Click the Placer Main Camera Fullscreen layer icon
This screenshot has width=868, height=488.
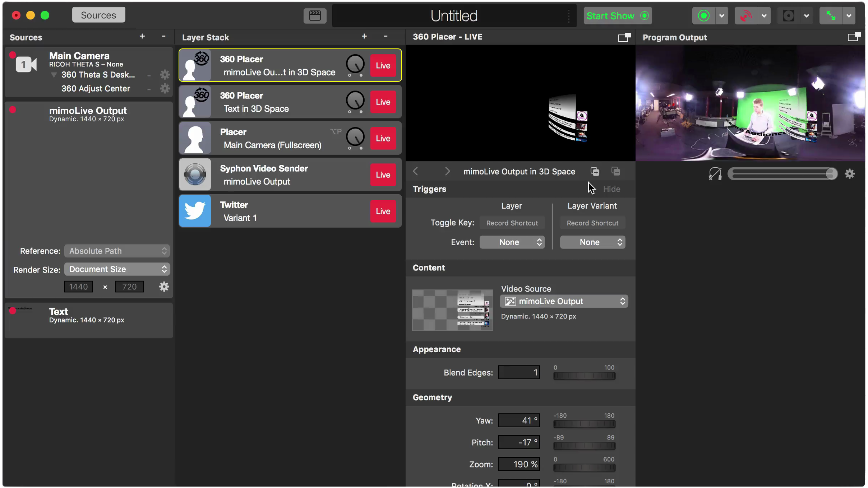pyautogui.click(x=196, y=138)
